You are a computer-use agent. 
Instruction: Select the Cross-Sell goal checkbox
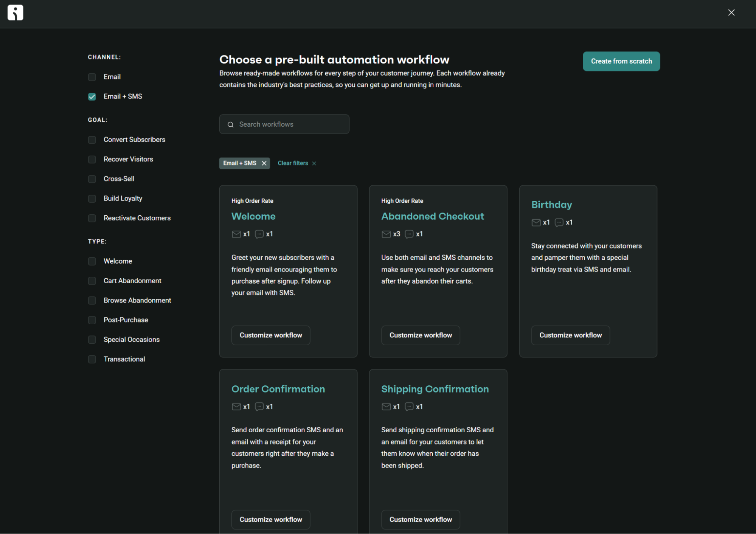[x=92, y=179]
